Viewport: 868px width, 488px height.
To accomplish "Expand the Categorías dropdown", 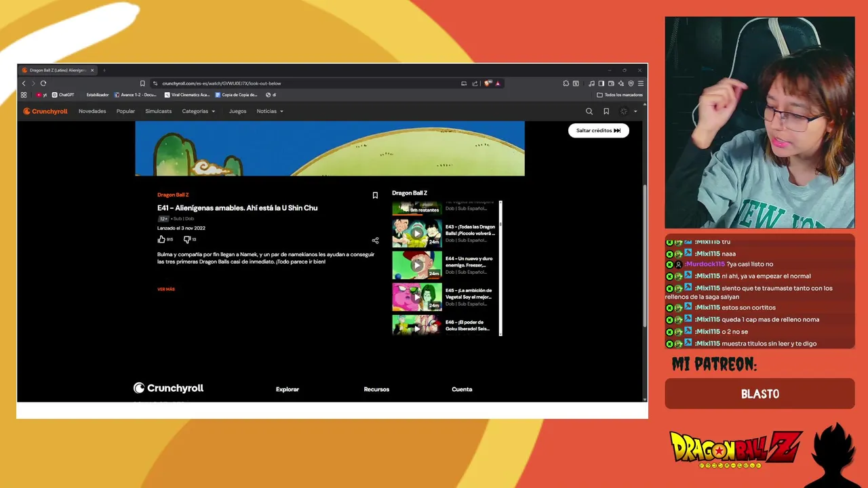I will click(198, 111).
